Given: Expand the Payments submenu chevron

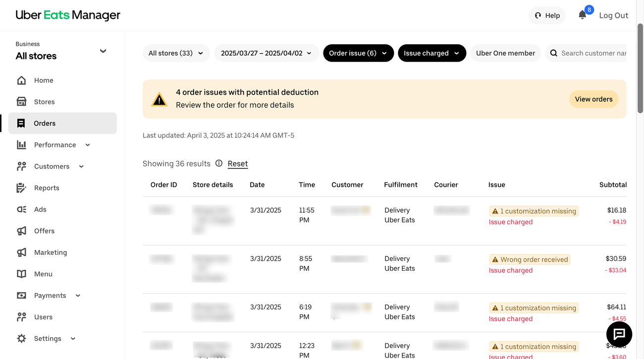Looking at the screenshot, I should (x=78, y=296).
